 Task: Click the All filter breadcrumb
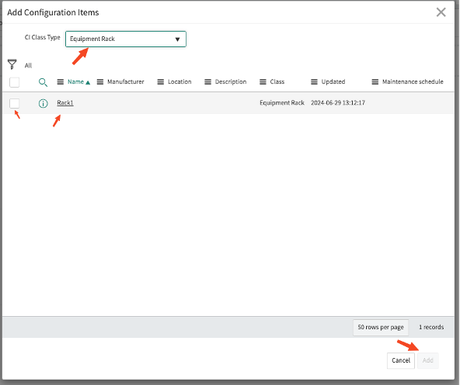pyautogui.click(x=28, y=65)
